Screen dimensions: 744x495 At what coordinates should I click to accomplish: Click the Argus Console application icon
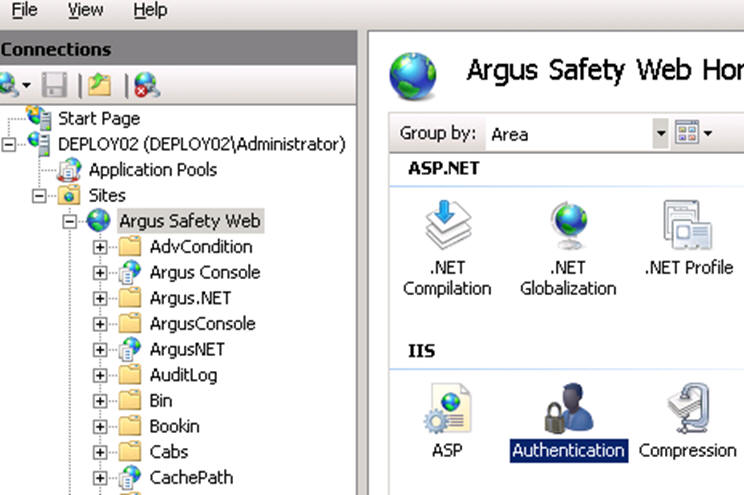point(130,272)
